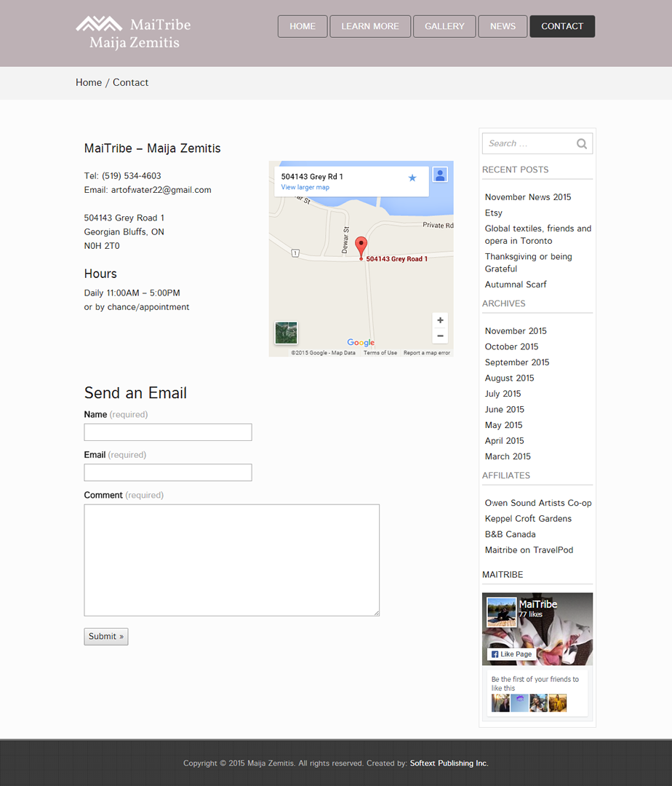Zoom out on the map
The height and width of the screenshot is (786, 672).
pyautogui.click(x=440, y=336)
